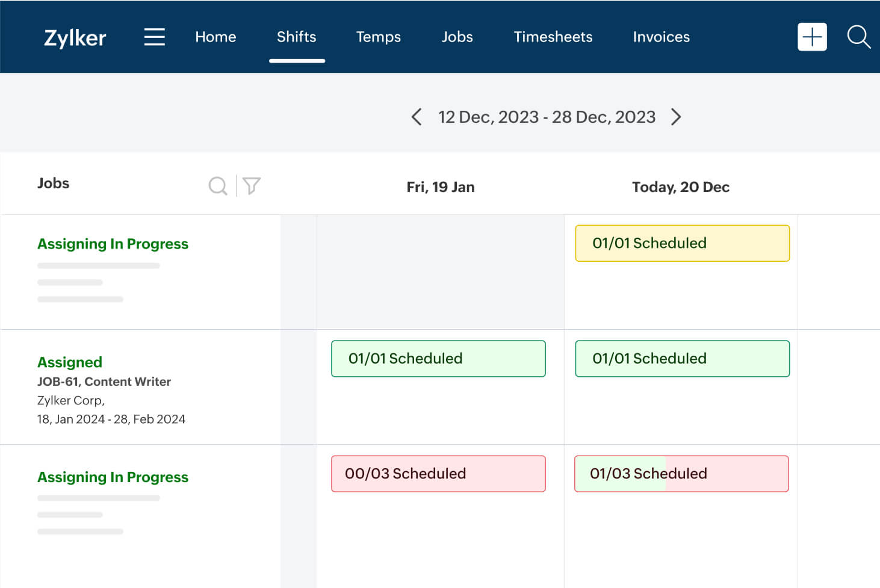Go to next date range
Viewport: 880px width, 588px height.
[x=676, y=117]
